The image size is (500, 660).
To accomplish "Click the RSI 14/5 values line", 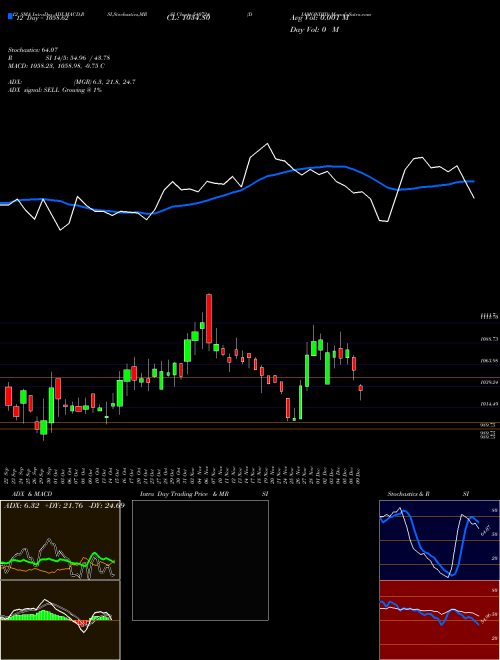I will pos(59,58).
